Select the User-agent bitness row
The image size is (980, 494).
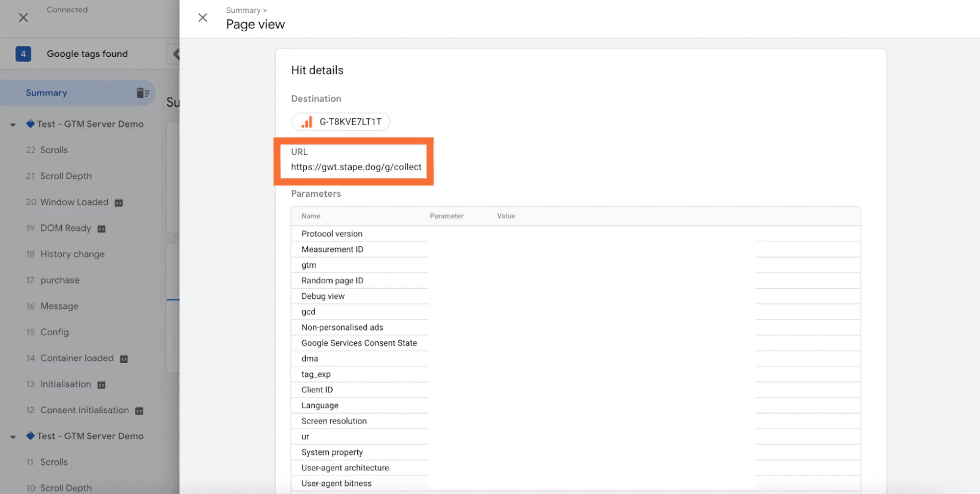click(x=576, y=483)
